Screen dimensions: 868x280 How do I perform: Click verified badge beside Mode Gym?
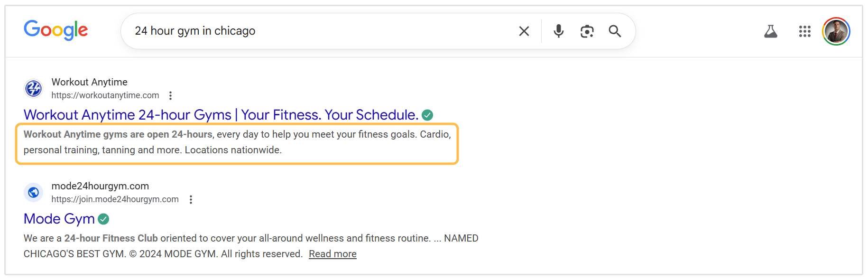pos(103,219)
